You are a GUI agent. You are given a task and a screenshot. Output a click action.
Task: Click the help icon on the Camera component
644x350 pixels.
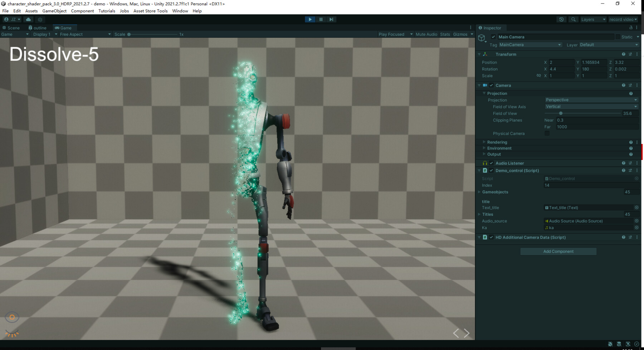pos(623,85)
